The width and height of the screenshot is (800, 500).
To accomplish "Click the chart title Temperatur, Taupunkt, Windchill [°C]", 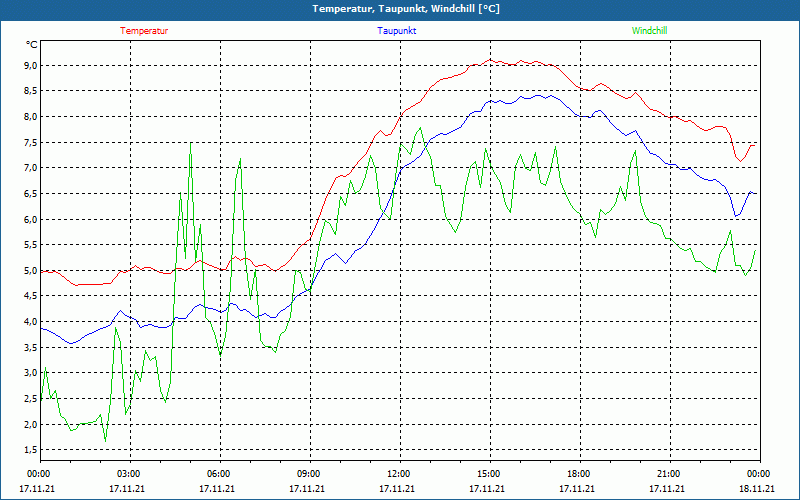I will [406, 9].
